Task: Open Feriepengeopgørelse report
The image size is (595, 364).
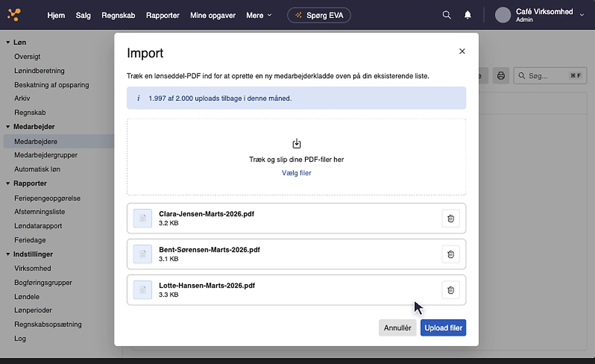Action: coord(47,198)
